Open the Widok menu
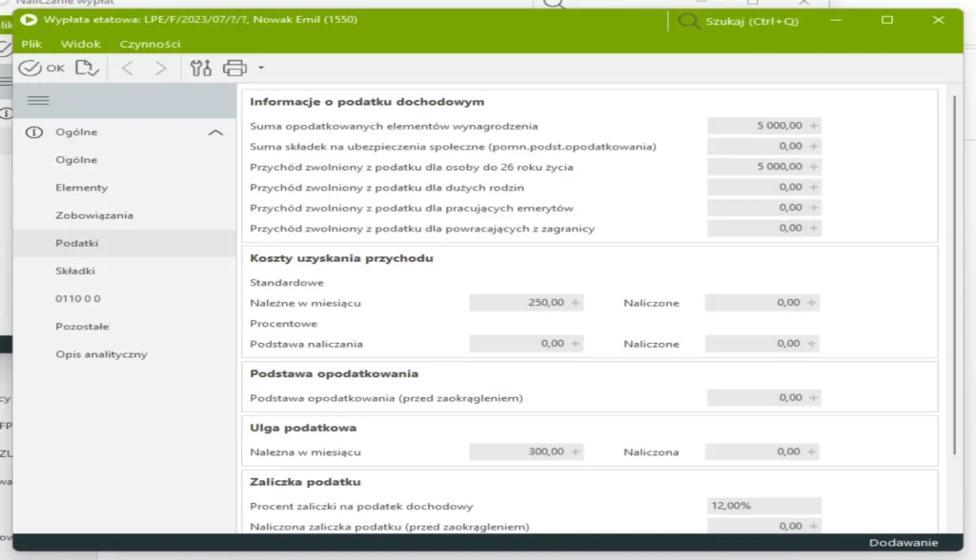Viewport: 976px width, 560px height. click(x=80, y=44)
